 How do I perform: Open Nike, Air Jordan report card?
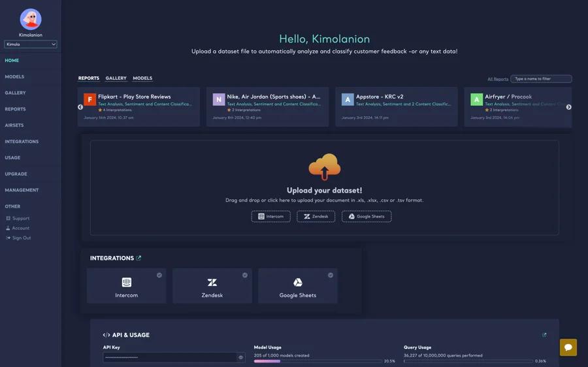pyautogui.click(x=268, y=107)
